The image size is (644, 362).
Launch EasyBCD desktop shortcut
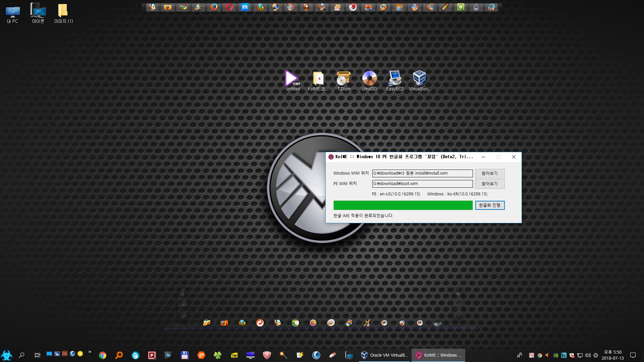coord(395,81)
